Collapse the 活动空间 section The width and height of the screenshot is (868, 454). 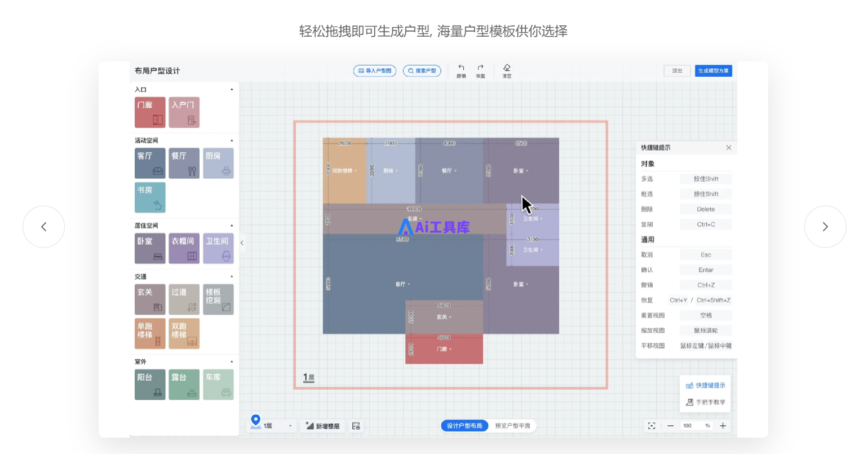click(x=232, y=140)
